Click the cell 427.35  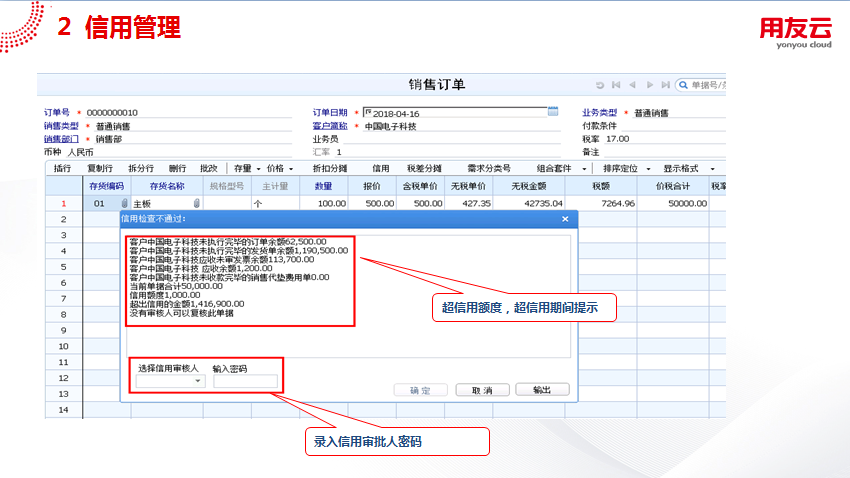[468, 203]
